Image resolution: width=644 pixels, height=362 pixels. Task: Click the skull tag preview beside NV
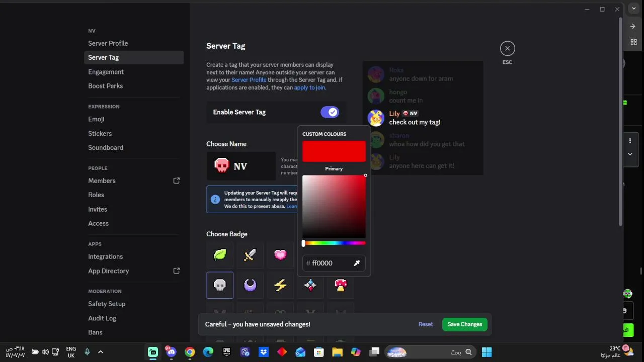click(221, 165)
